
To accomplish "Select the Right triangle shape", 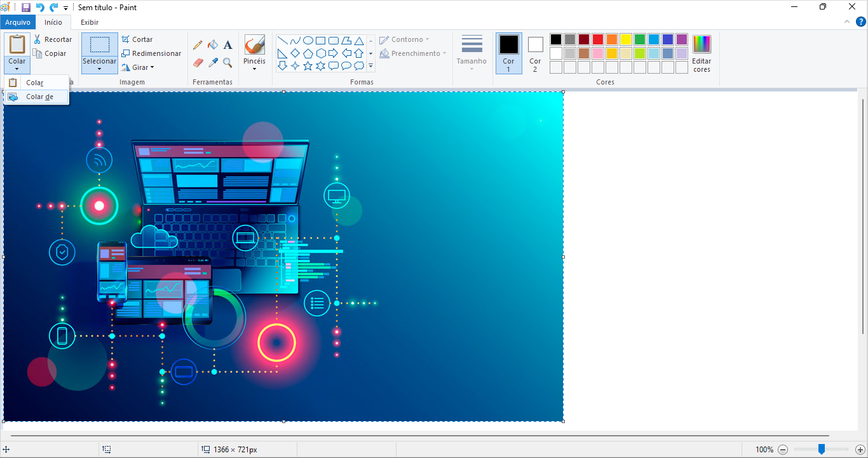I will [x=282, y=53].
